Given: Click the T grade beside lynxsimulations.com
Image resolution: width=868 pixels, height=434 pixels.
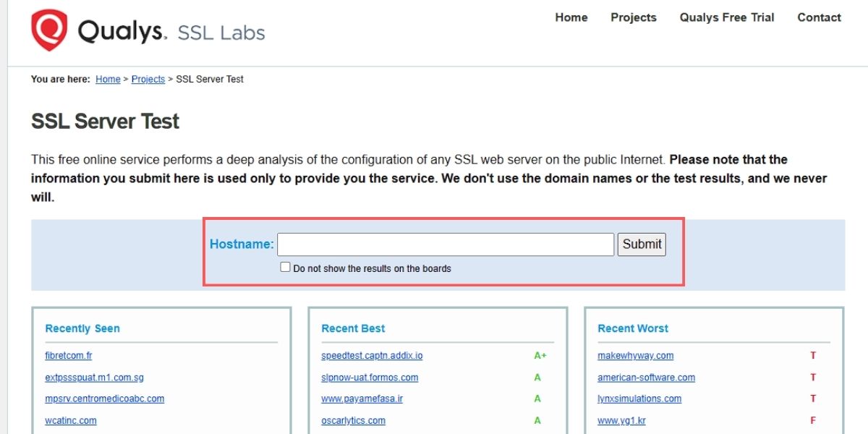Looking at the screenshot, I should click(813, 399).
